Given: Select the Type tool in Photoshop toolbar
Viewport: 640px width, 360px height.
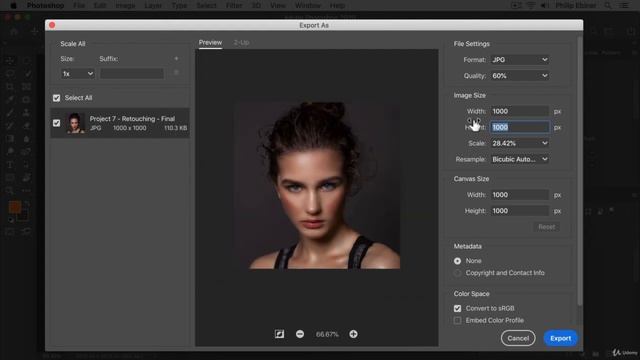Looking at the screenshot, I should coord(10,165).
